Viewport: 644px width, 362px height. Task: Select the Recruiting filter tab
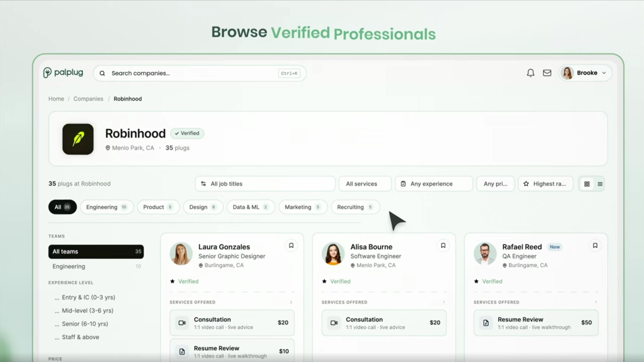click(x=356, y=207)
